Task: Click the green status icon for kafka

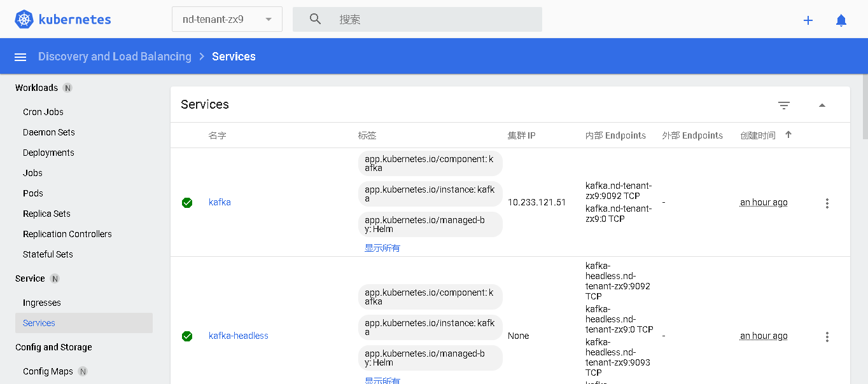Action: coord(187,203)
